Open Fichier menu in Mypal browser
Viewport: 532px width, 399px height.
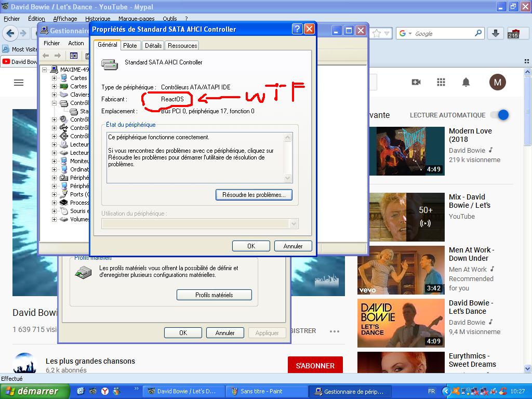[11, 19]
